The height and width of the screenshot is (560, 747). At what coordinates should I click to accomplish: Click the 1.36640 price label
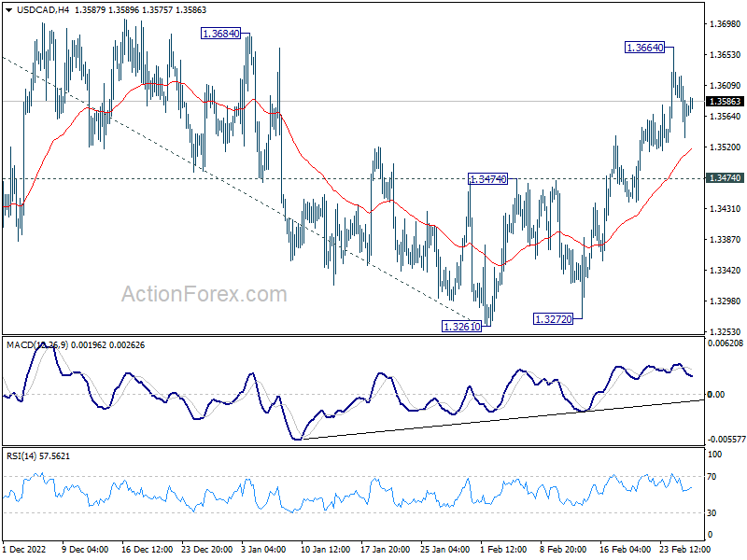coord(644,48)
